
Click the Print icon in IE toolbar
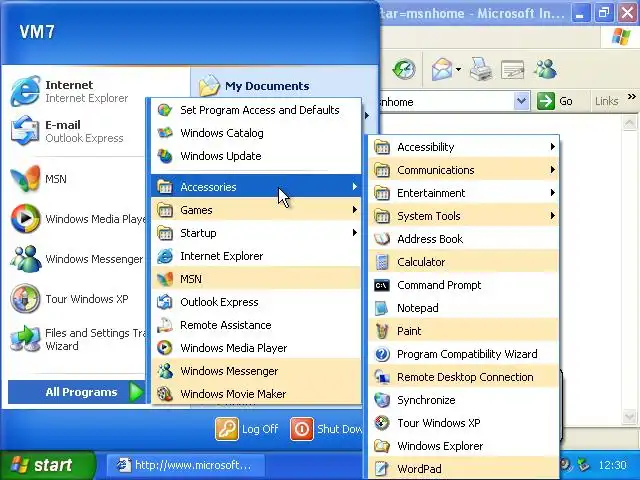click(x=480, y=69)
